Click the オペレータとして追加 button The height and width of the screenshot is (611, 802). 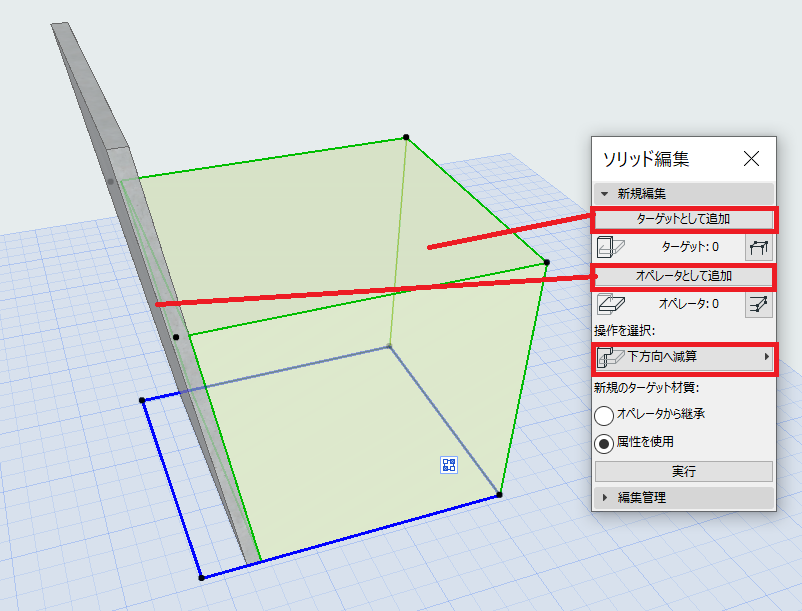coord(683,276)
